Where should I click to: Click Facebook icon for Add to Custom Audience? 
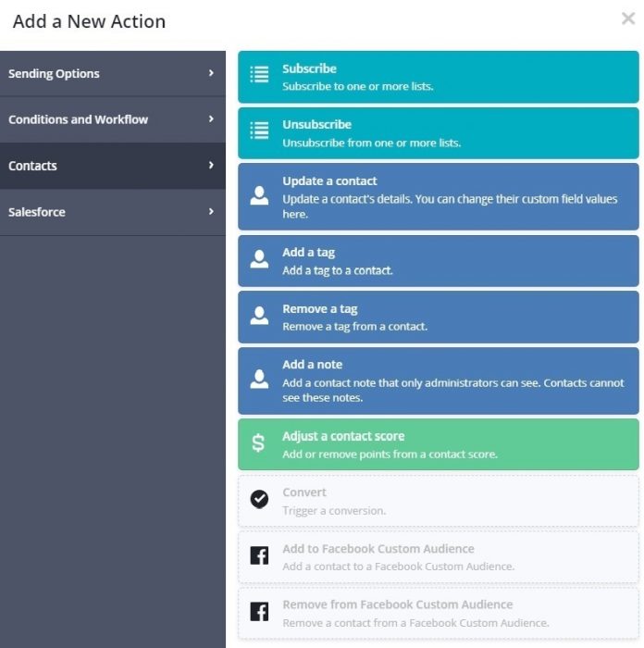260,555
